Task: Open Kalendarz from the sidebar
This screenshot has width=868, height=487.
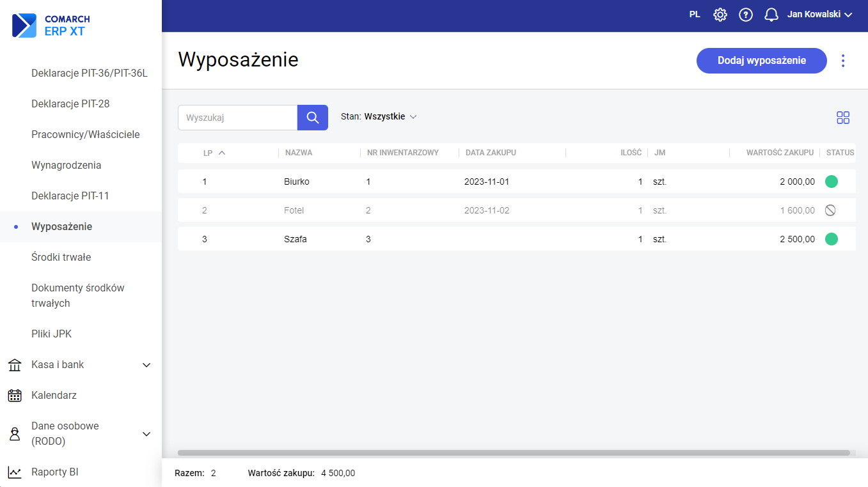Action: tap(54, 396)
